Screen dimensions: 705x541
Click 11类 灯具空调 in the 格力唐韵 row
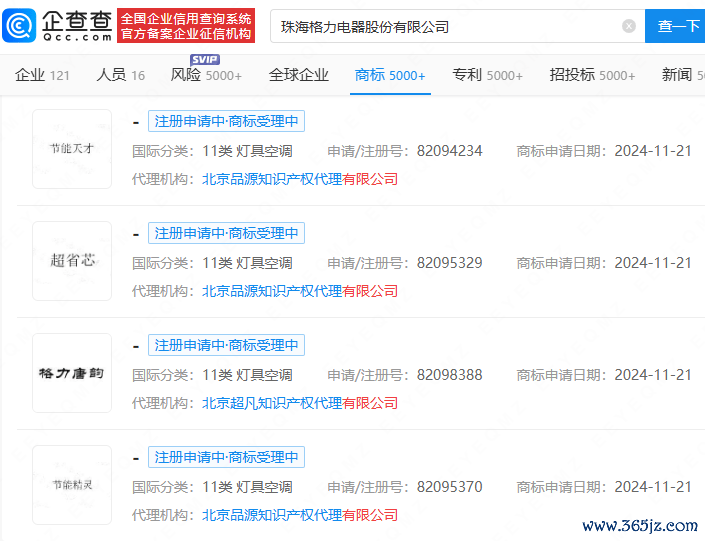click(247, 375)
